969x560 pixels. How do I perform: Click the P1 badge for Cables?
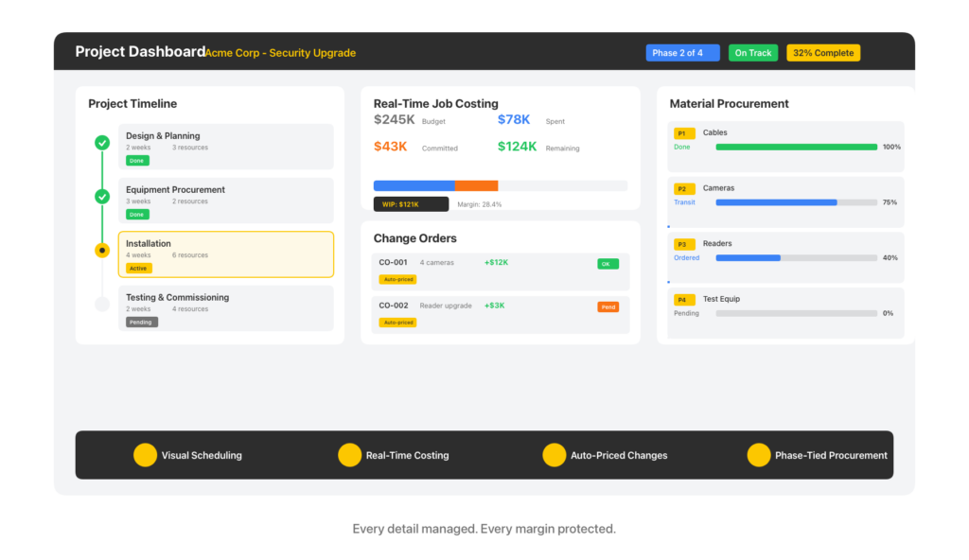point(683,133)
